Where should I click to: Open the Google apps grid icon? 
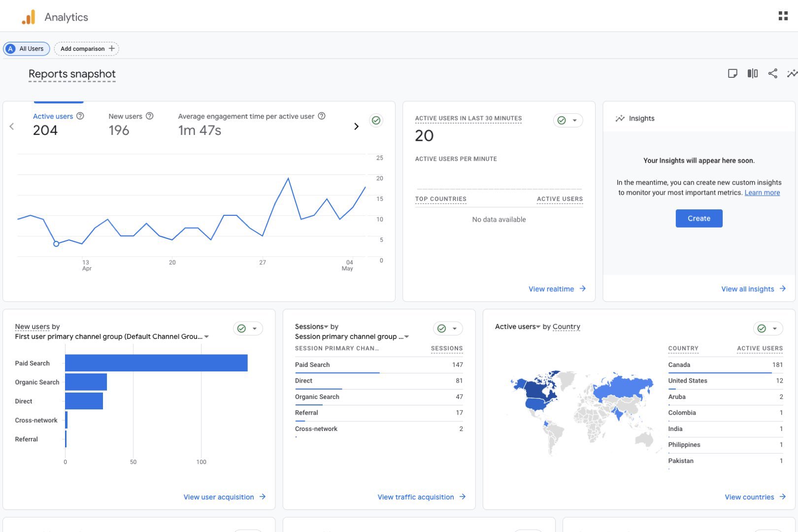coord(783,16)
